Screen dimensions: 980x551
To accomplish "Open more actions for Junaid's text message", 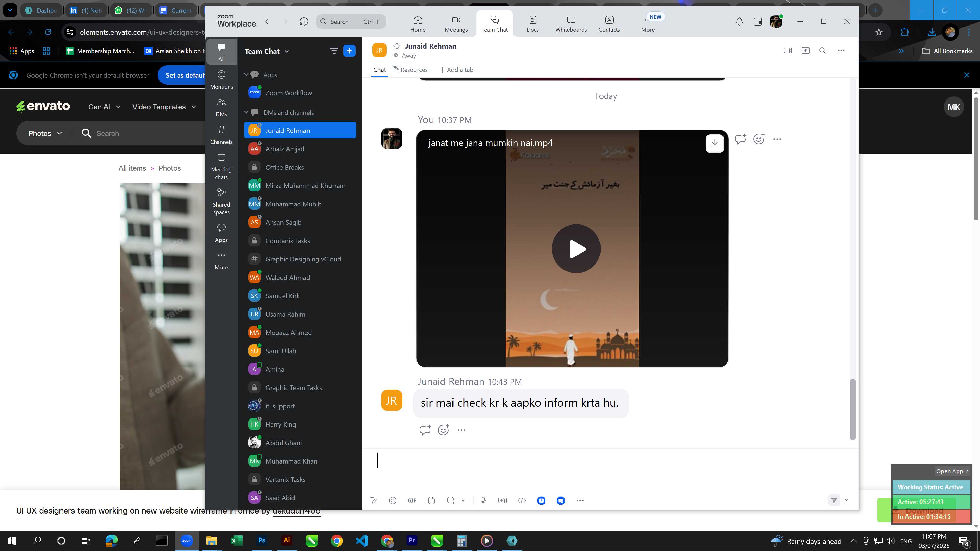I will click(x=461, y=430).
